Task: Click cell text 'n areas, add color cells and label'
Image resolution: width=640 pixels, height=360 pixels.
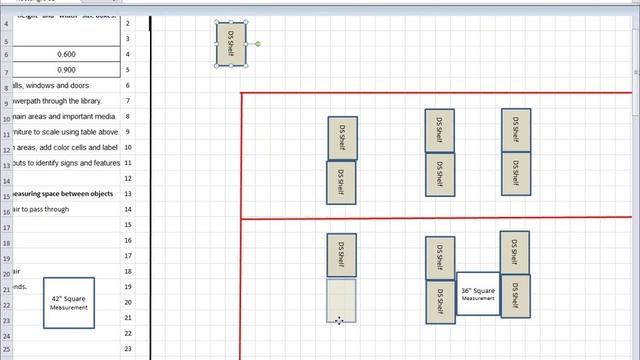Action: [x=65, y=147]
